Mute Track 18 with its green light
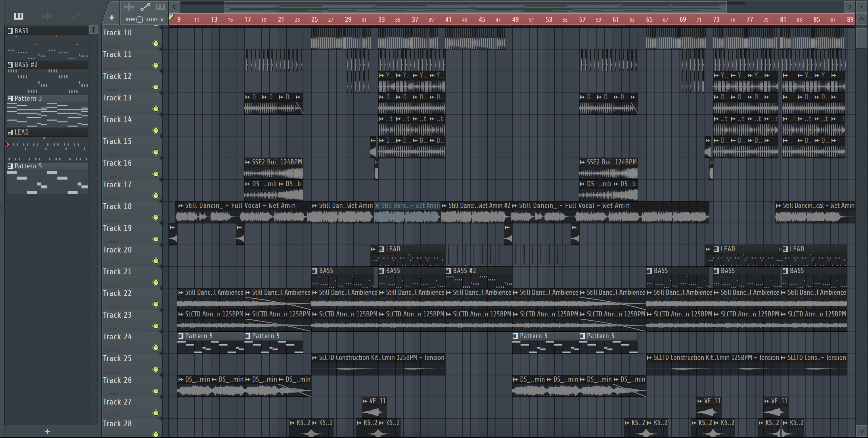This screenshot has width=868, height=438. (156, 217)
